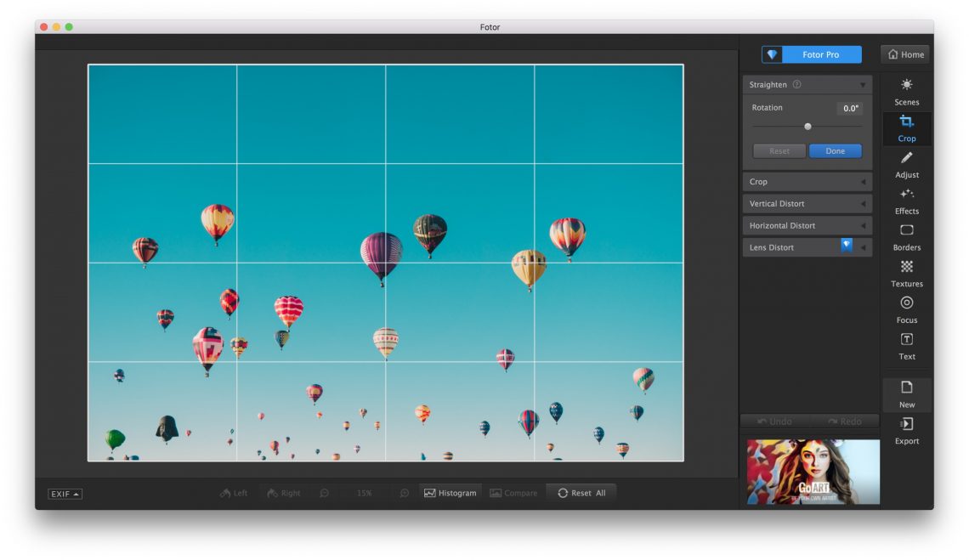Viewport: 969px width, 560px height.
Task: Expand the Vertical Distort section
Action: tap(807, 204)
